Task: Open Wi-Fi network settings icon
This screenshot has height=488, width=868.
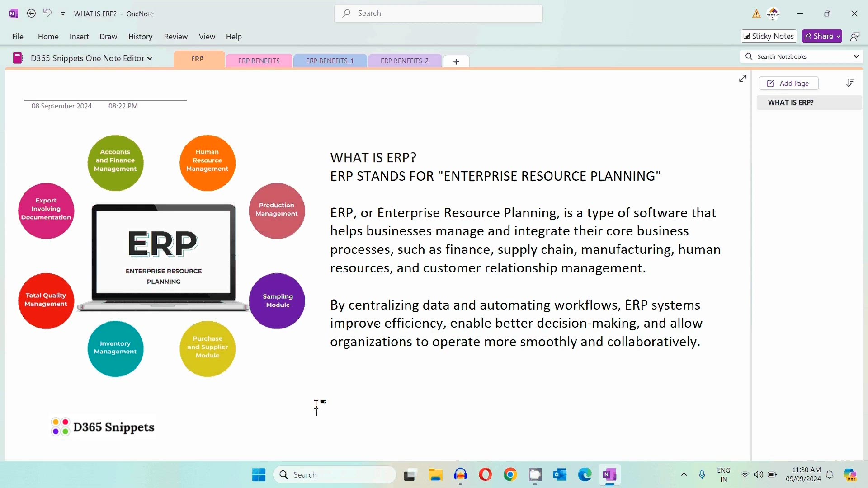Action: (745, 475)
